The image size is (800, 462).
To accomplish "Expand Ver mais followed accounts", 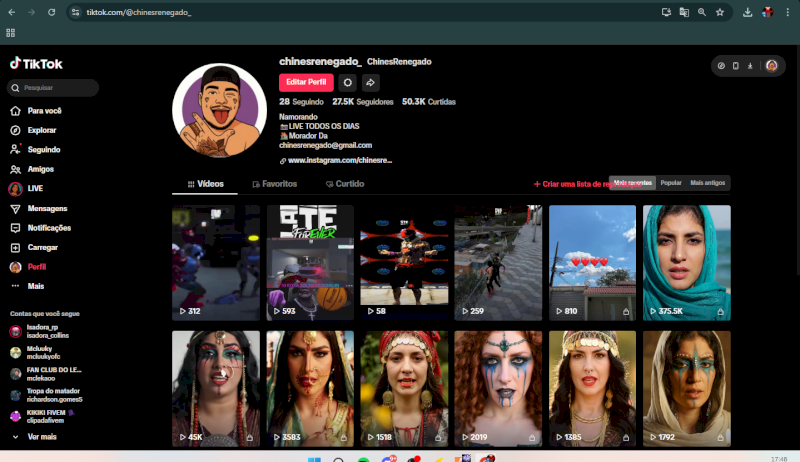I will click(x=41, y=437).
